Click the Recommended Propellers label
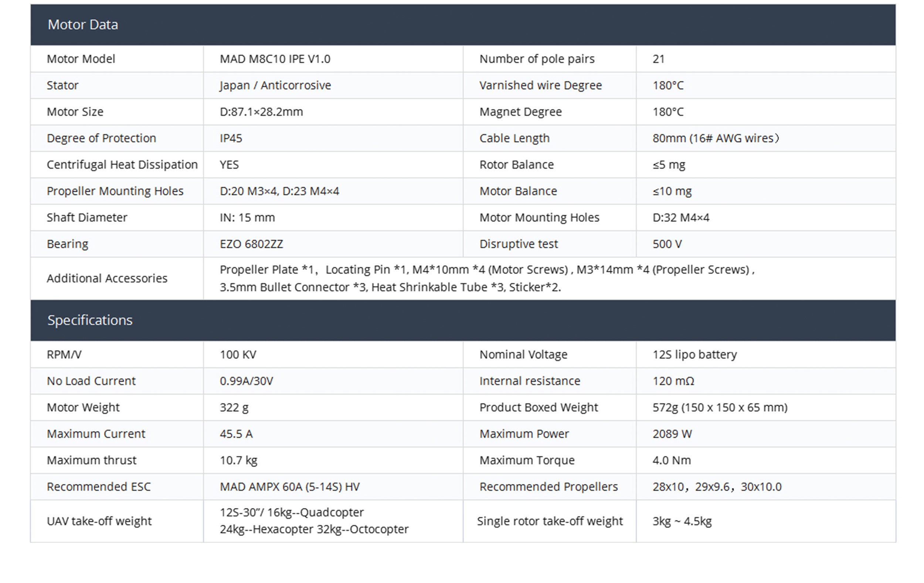The height and width of the screenshot is (583, 924). point(548,487)
